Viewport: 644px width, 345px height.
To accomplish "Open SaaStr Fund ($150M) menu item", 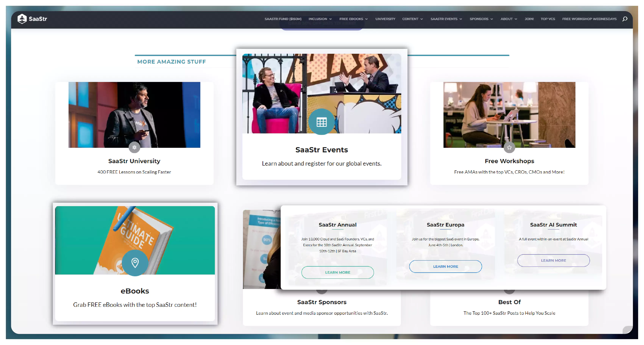I will tap(283, 19).
